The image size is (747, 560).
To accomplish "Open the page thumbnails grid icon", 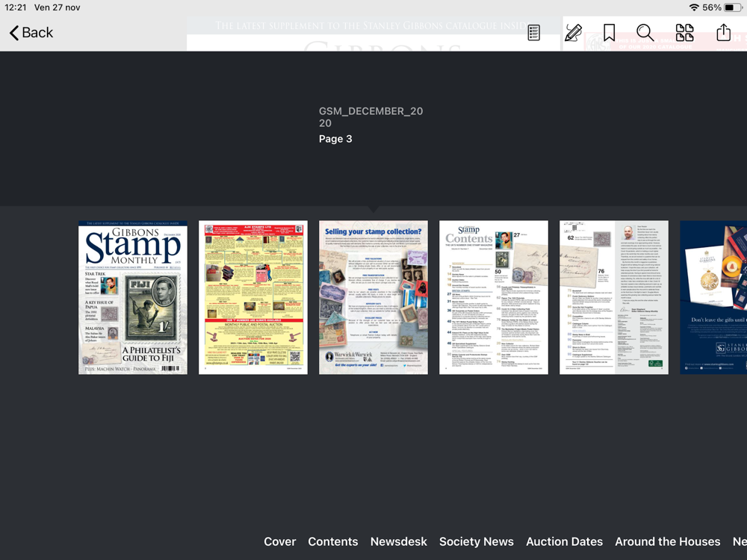I will click(x=684, y=32).
